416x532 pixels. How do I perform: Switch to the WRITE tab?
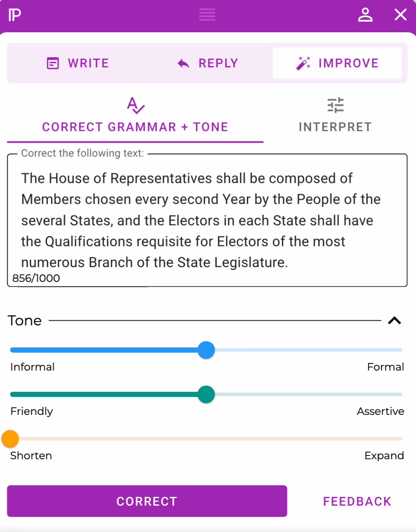[x=78, y=63]
